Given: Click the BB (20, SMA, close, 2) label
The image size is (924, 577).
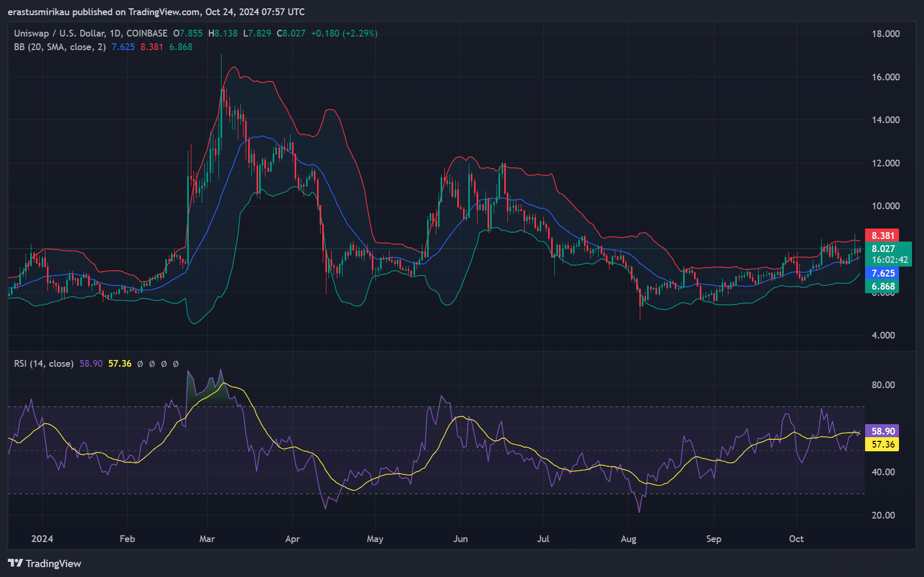Looking at the screenshot, I should [x=60, y=47].
